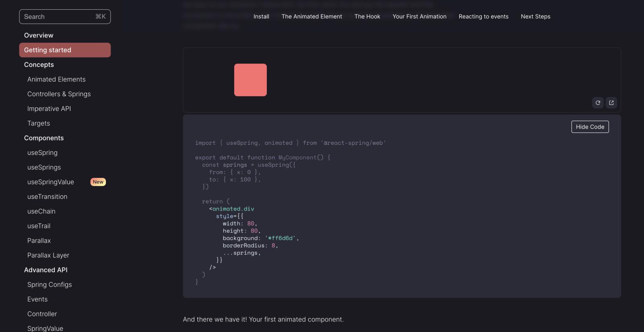
Task: Select the useTrail sidebar item
Action: 39,226
